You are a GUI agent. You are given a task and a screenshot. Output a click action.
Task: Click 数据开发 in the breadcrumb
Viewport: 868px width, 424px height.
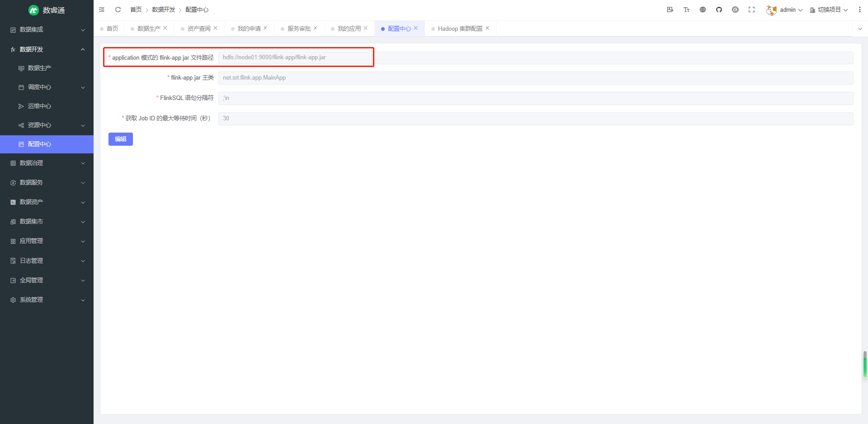click(164, 10)
